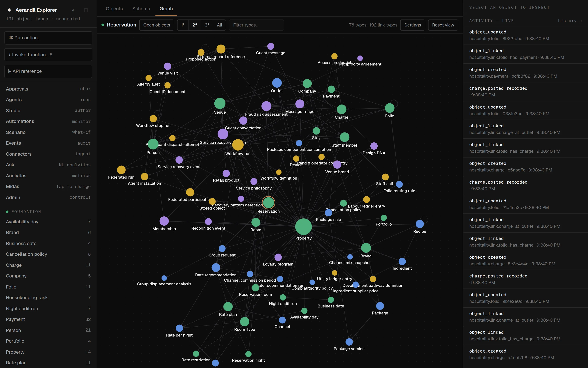The width and height of the screenshot is (588, 368).
Task: Select Cancellation policy in Foundation list
Action: (x=48, y=254)
